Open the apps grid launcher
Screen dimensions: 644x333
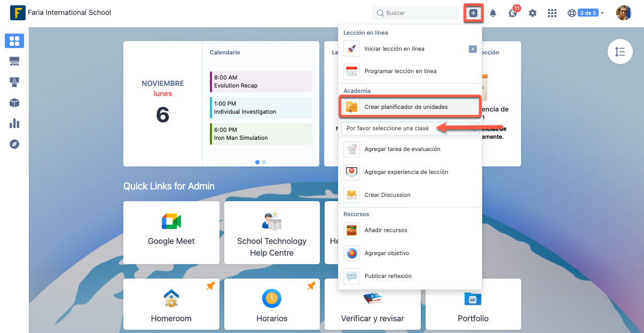[x=552, y=13]
